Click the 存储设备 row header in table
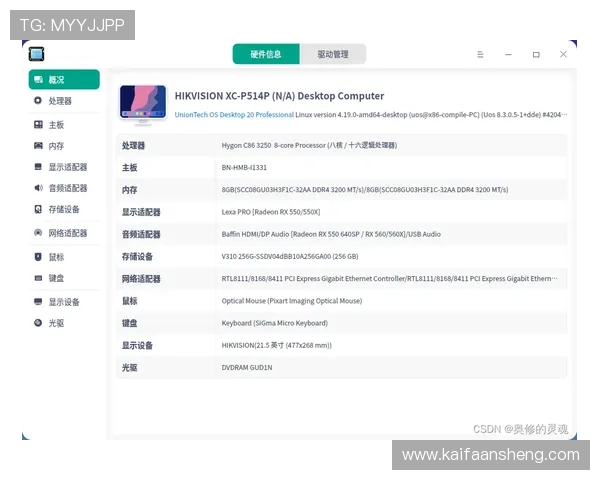The image size is (600, 480). pyautogui.click(x=137, y=256)
